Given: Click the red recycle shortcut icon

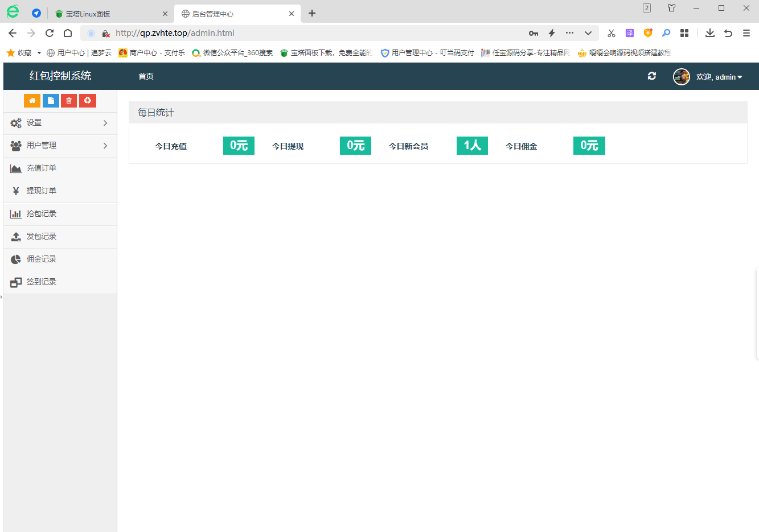Looking at the screenshot, I should tap(88, 101).
